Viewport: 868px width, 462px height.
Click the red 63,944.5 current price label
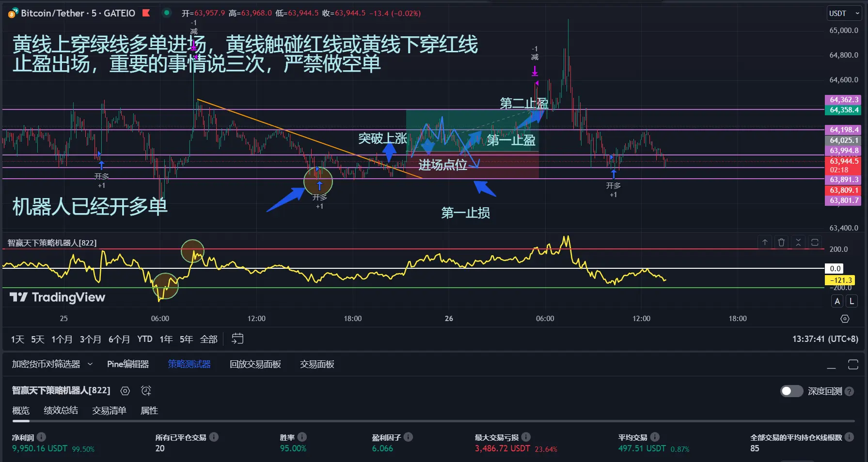[x=843, y=161]
